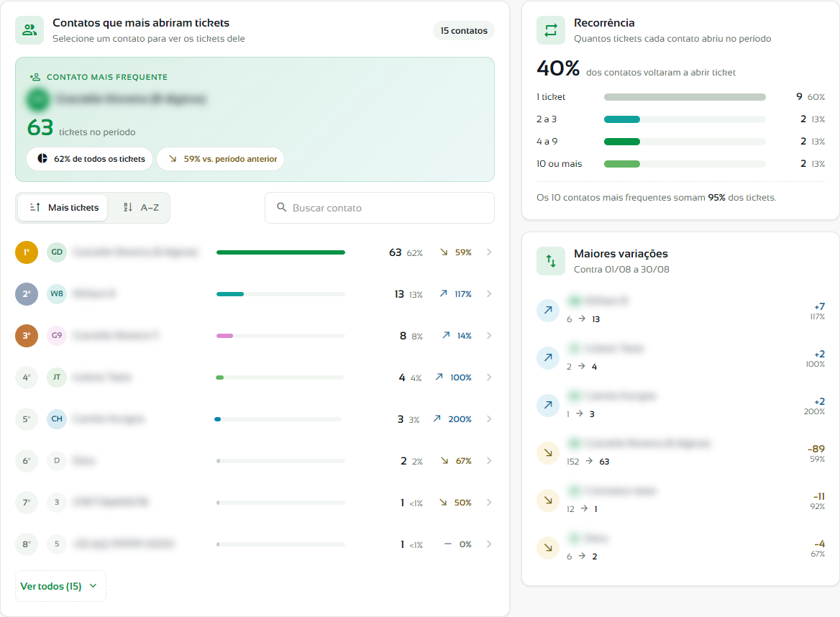Click the 95% dos tickets summary text
The height and width of the screenshot is (617, 840).
pos(742,198)
